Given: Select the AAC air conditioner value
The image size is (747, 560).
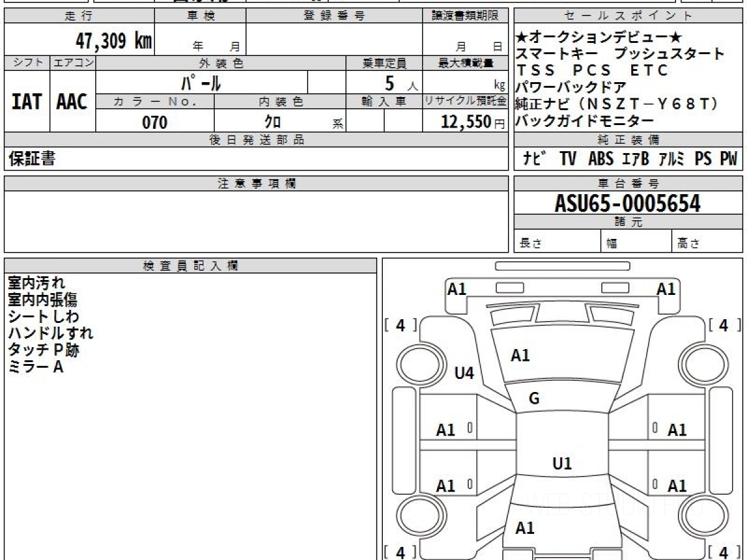Looking at the screenshot, I should 72,101.
